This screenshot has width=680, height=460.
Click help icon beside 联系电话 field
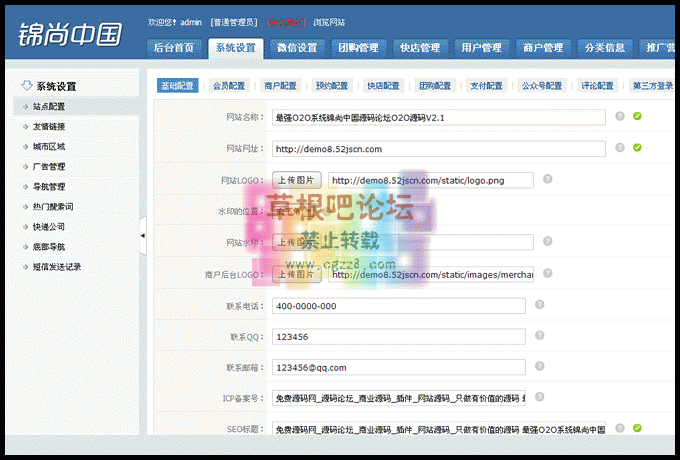pyautogui.click(x=539, y=305)
